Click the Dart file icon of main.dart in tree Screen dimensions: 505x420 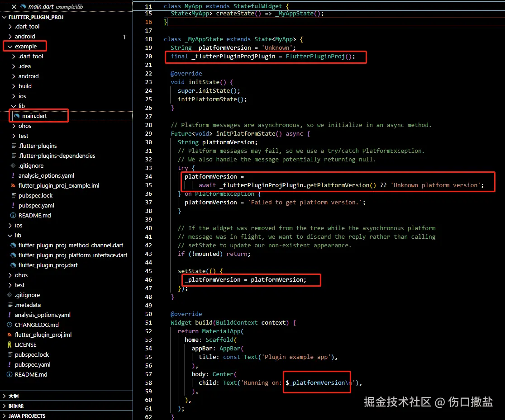pyautogui.click(x=17, y=116)
